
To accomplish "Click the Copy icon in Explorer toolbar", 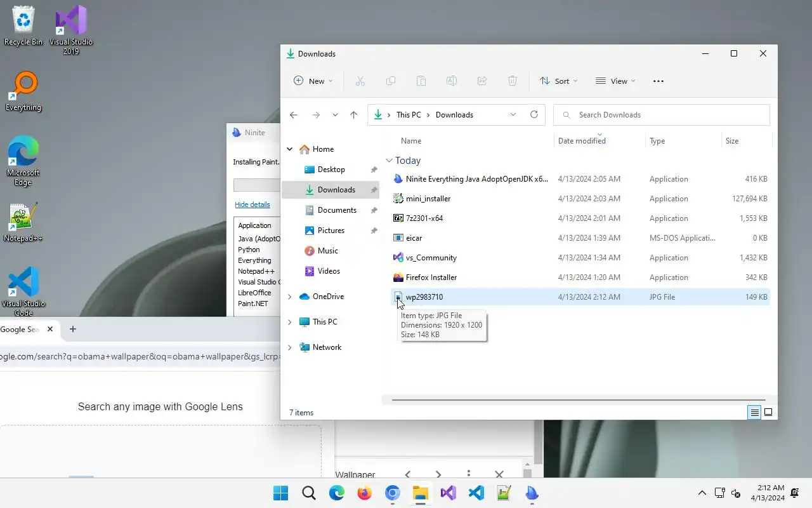I will point(391,81).
